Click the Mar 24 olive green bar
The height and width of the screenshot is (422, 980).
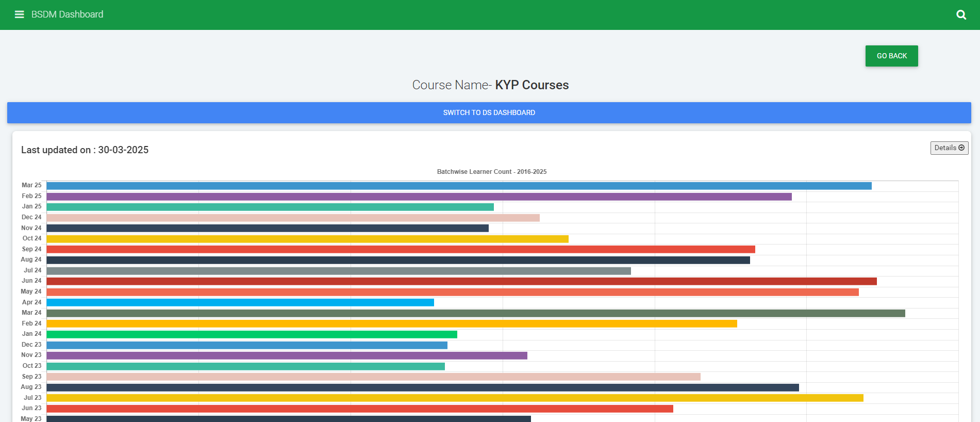(x=476, y=313)
